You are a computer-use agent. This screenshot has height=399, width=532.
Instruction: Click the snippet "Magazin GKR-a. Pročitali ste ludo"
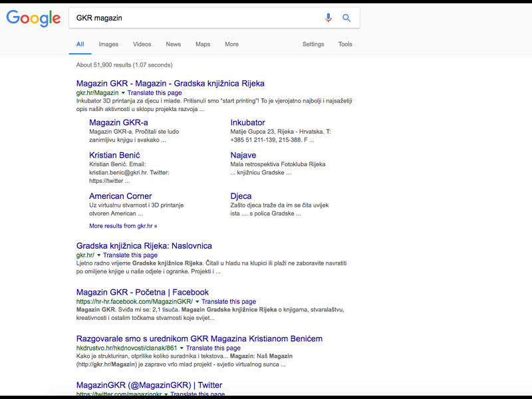coord(134,136)
